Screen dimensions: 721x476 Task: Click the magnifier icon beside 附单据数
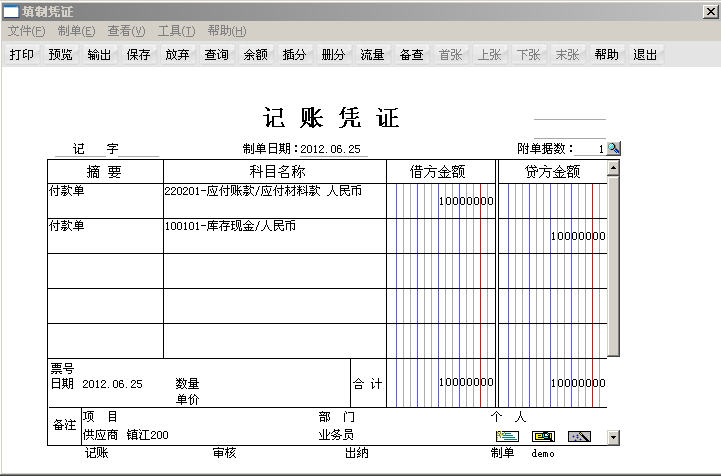(x=614, y=148)
